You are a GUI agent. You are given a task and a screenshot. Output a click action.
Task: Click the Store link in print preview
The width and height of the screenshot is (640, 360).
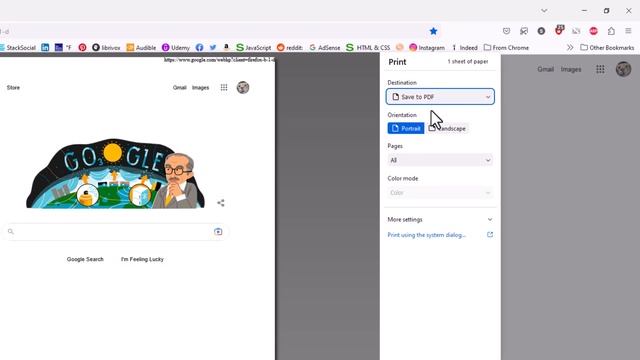(13, 87)
